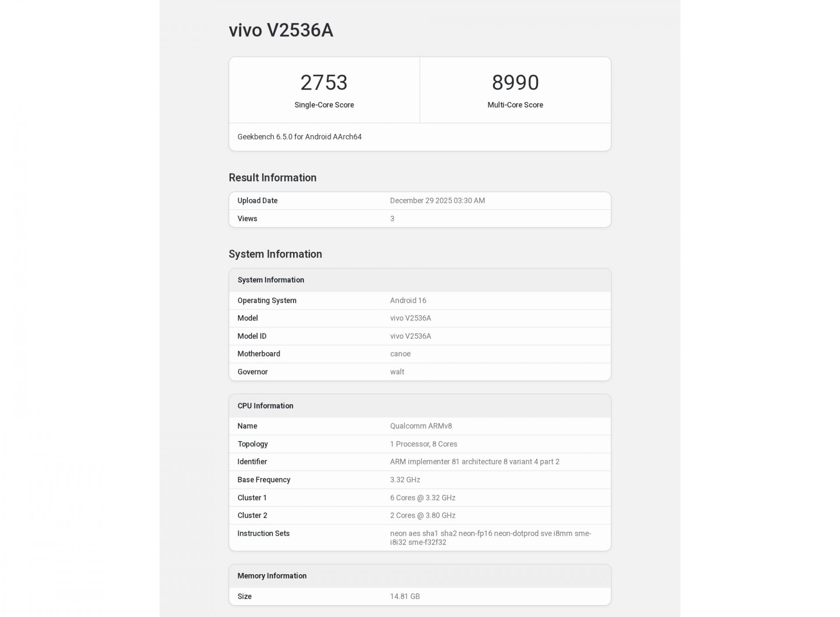Select the Single-Core Score label
The image size is (840, 617).
pyautogui.click(x=324, y=105)
